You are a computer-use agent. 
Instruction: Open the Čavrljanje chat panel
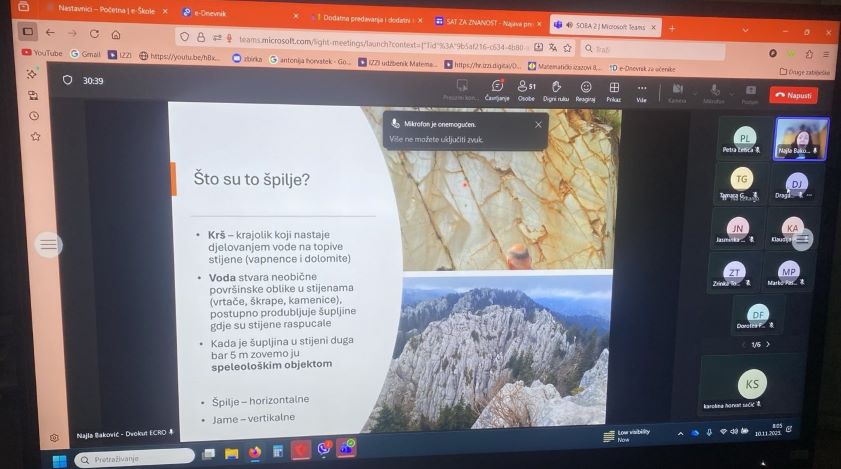[496, 90]
